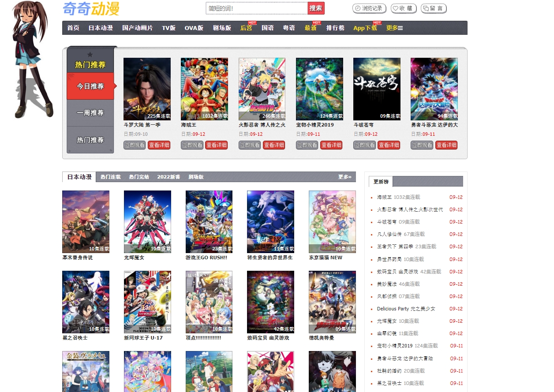
Task: Open 日本动漫 in navigation bar
Action: (101, 28)
